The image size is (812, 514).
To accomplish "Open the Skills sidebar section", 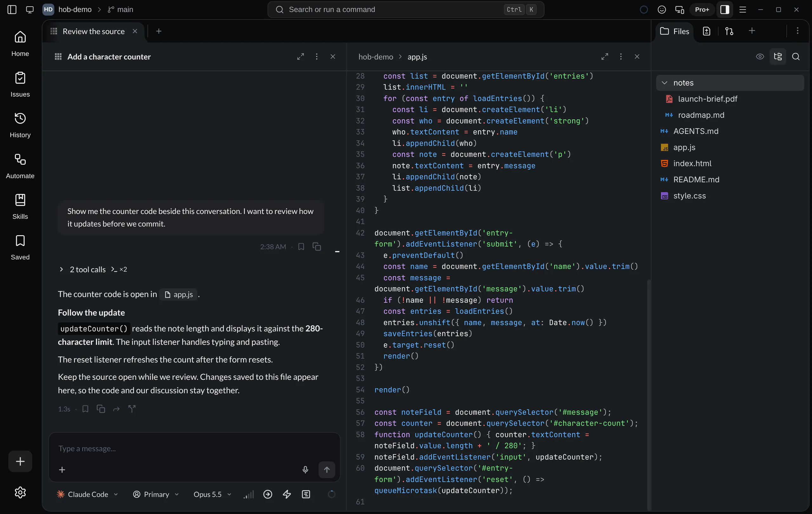I will point(20,207).
